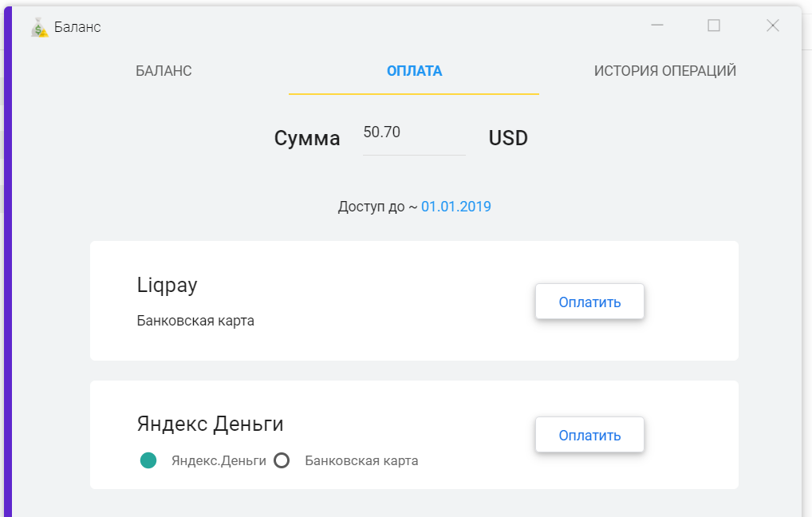The image size is (812, 517).
Task: Click the 01.01.2019 access date link
Action: (455, 207)
